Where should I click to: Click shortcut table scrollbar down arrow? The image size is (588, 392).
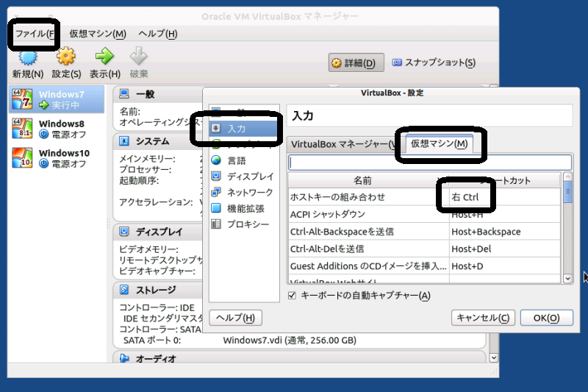pos(567,278)
